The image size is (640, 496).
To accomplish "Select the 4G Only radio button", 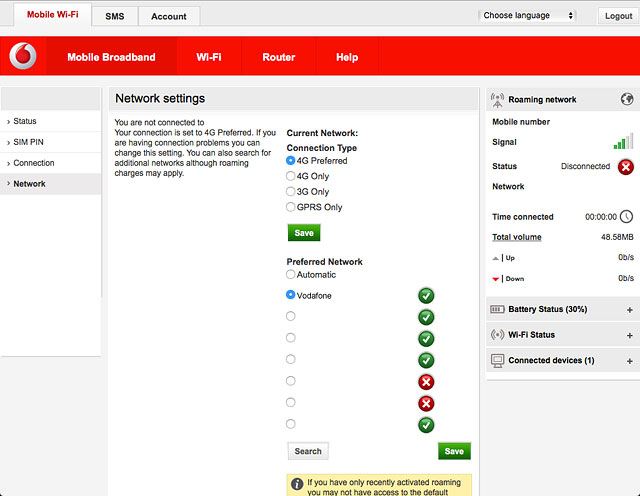I will (291, 176).
